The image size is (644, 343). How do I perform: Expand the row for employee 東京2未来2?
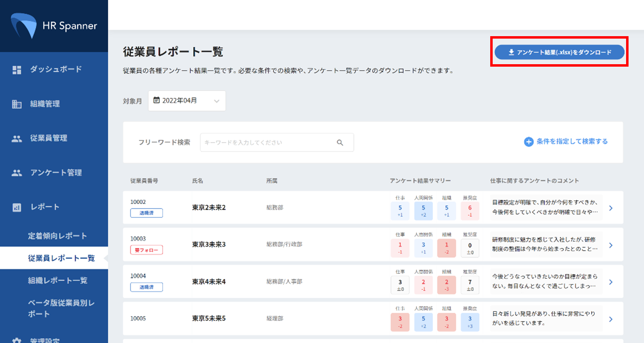(611, 208)
